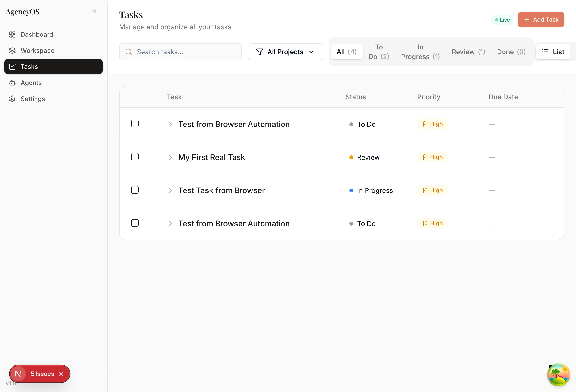Click the High priority badge on My First Real Task
The image size is (576, 392).
432,157
